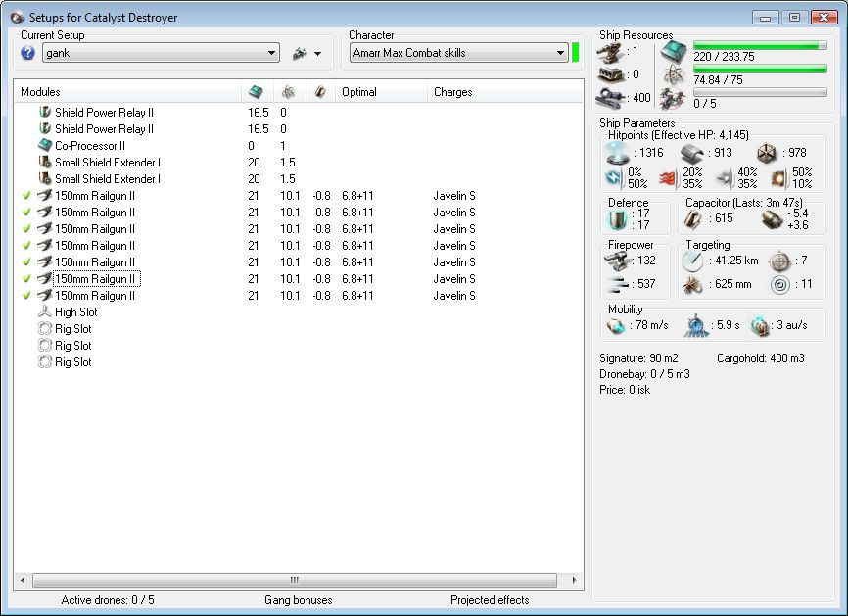Click the turret hardpoints icon in Ship Resources
The height and width of the screenshot is (616, 848).
click(611, 51)
